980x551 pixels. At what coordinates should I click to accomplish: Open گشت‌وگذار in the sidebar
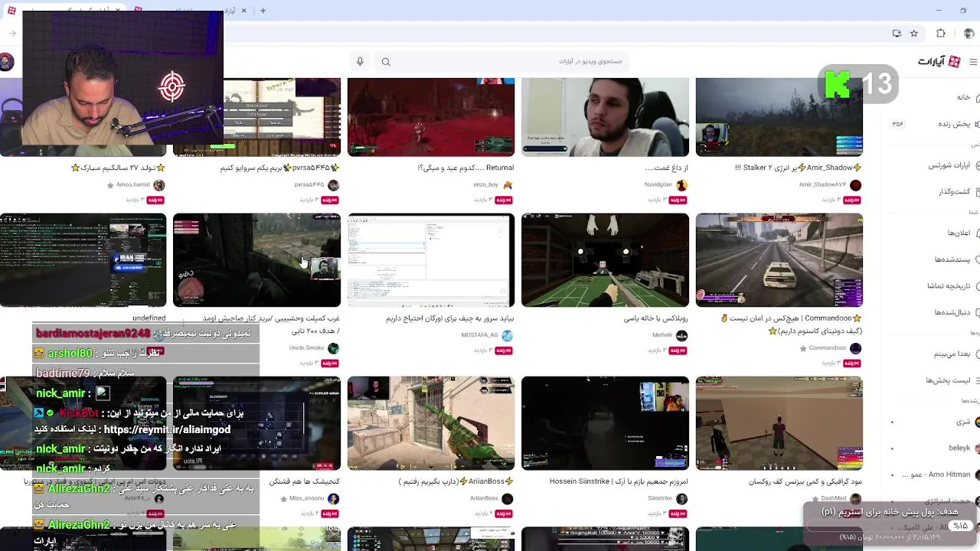click(x=954, y=191)
